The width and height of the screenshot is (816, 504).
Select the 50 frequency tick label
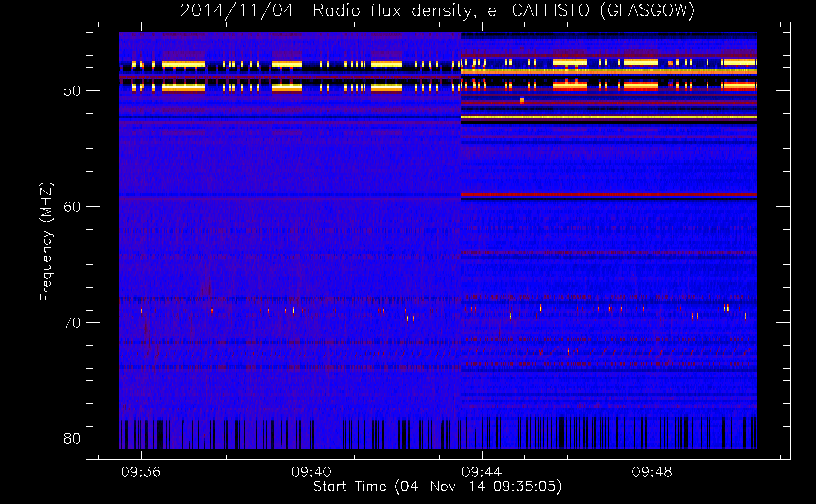[72, 91]
